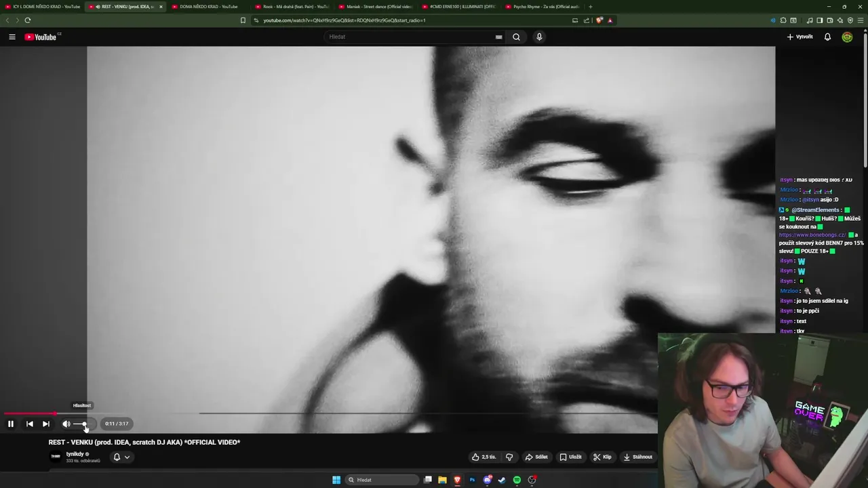Image resolution: width=868 pixels, height=488 pixels.
Task: Open the YouTube hamburger guide menu
Action: click(x=12, y=37)
